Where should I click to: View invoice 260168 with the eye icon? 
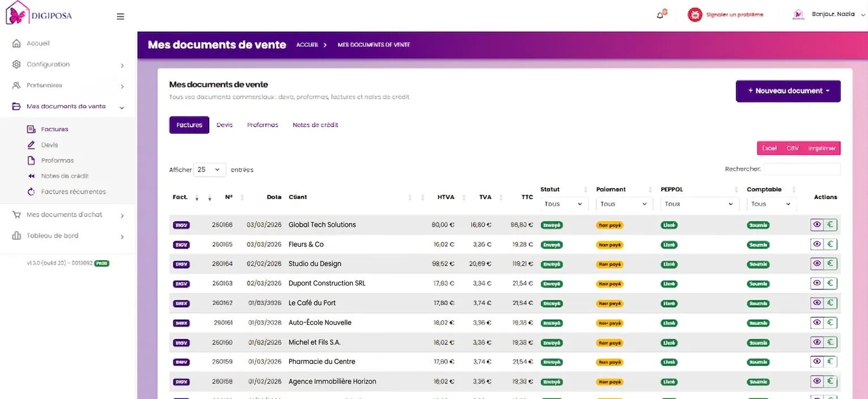816,224
